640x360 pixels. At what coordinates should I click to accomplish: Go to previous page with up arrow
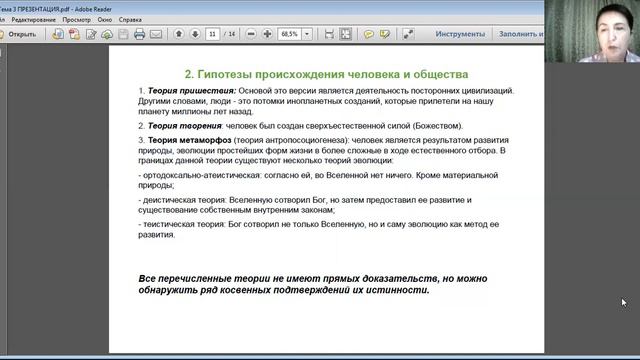click(x=178, y=34)
